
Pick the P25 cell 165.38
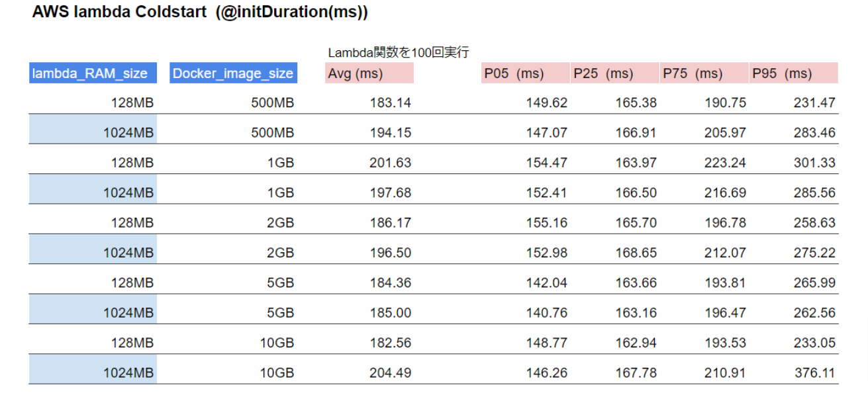click(x=636, y=103)
